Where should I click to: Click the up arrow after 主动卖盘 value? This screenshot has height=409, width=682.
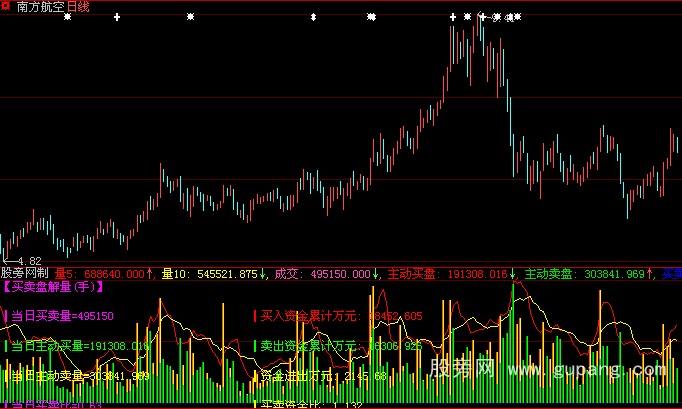pos(649,274)
